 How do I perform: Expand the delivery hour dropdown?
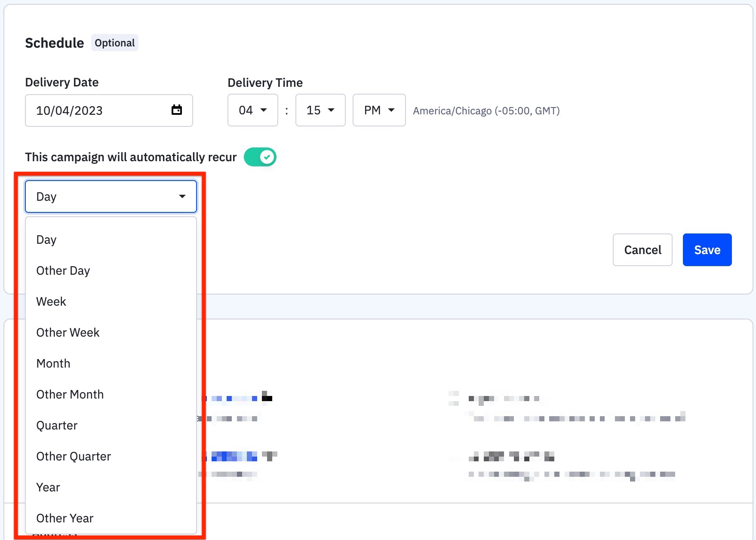(252, 110)
